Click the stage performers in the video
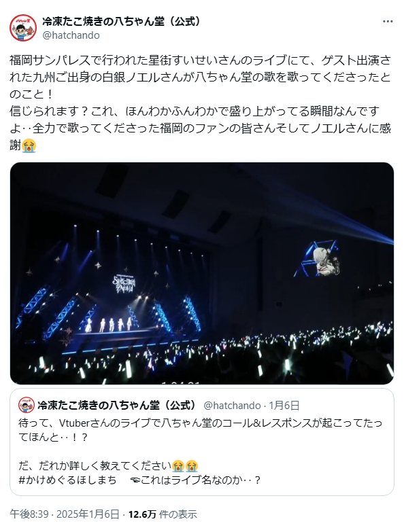The height and width of the screenshot is (532, 404). (x=108, y=324)
